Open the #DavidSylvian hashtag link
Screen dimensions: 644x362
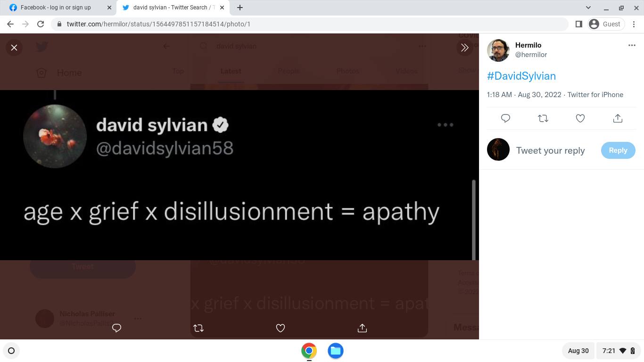[521, 76]
